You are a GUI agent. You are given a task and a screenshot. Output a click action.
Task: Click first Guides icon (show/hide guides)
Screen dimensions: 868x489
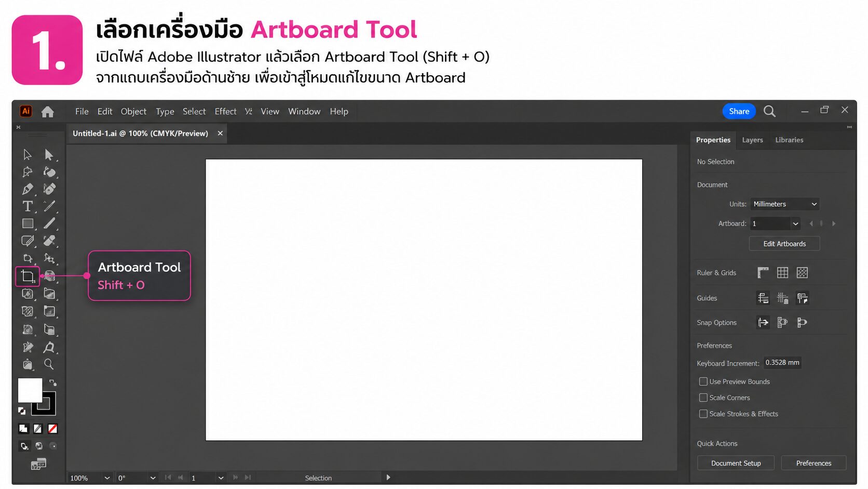tap(763, 298)
